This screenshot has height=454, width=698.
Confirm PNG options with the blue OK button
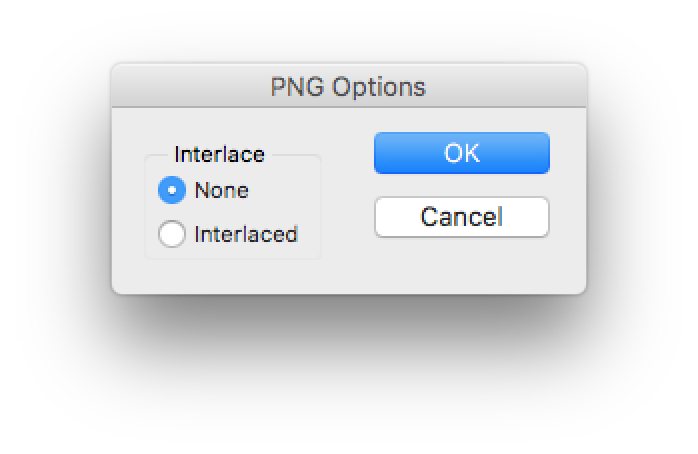(461, 153)
